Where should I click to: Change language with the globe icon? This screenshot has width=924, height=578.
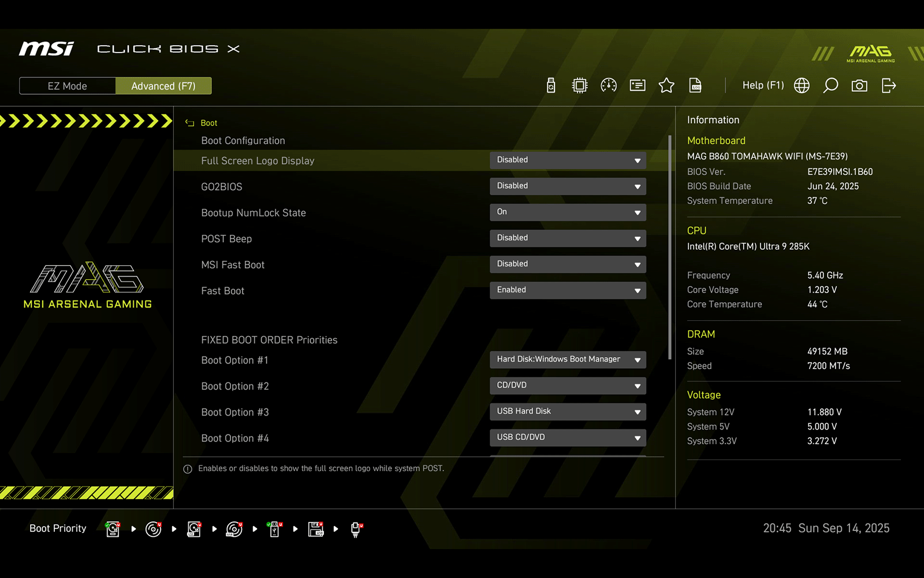point(802,86)
